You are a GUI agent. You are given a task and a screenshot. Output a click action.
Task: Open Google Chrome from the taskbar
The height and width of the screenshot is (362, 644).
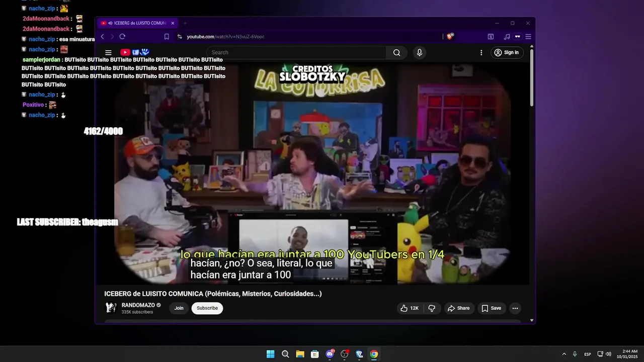[x=374, y=354]
